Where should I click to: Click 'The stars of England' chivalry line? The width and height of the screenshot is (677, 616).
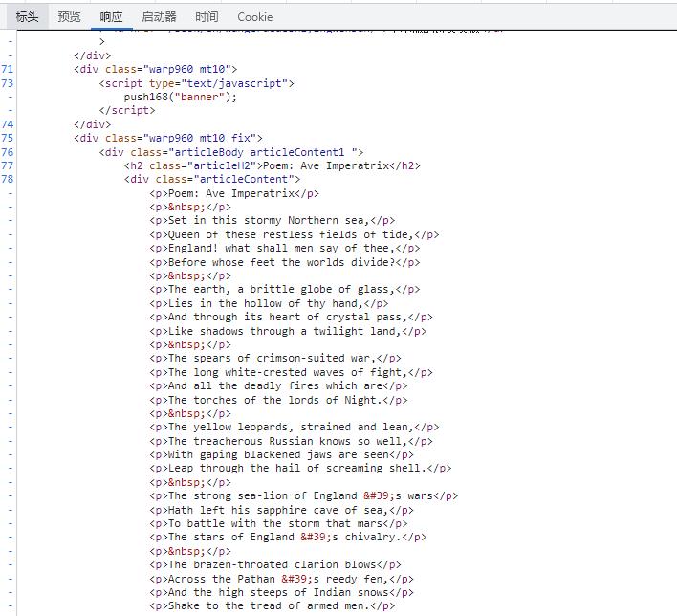(288, 537)
